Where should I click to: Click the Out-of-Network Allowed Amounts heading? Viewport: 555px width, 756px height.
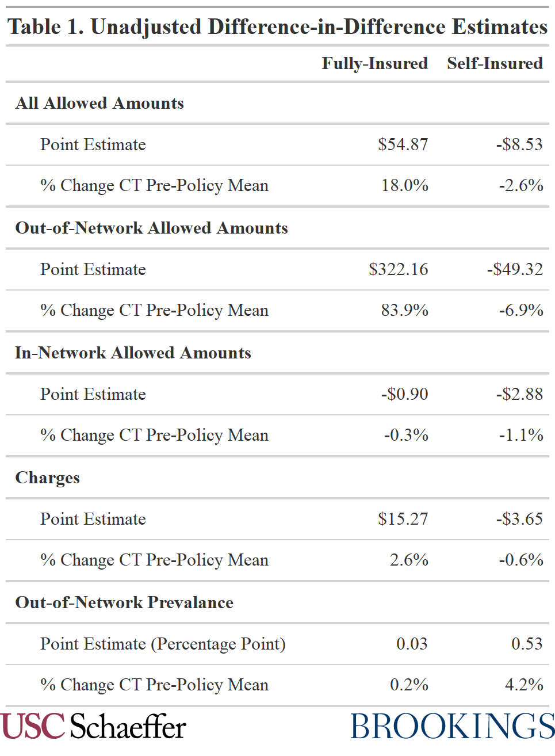point(151,228)
